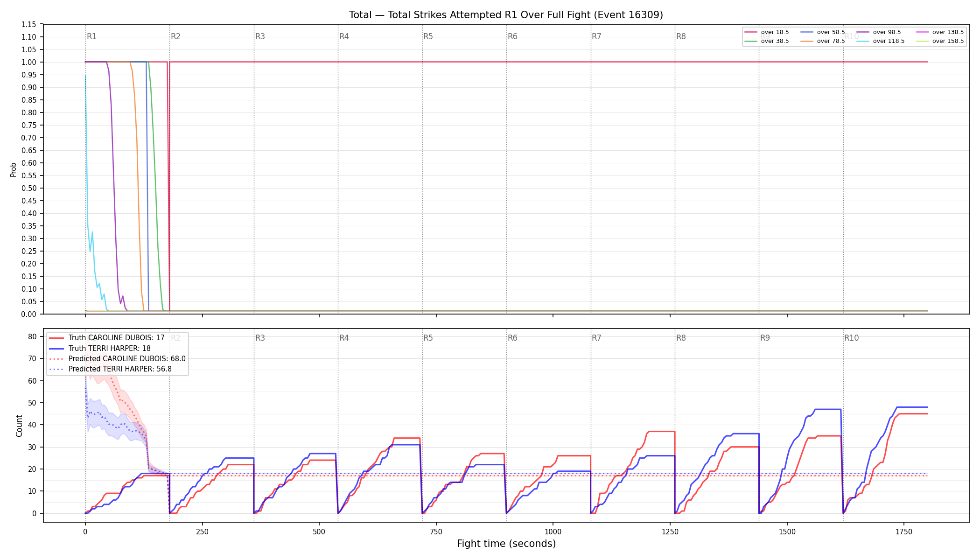Click the R3 round marker in bottom chart
Screen dimensions: 980x560
point(260,338)
